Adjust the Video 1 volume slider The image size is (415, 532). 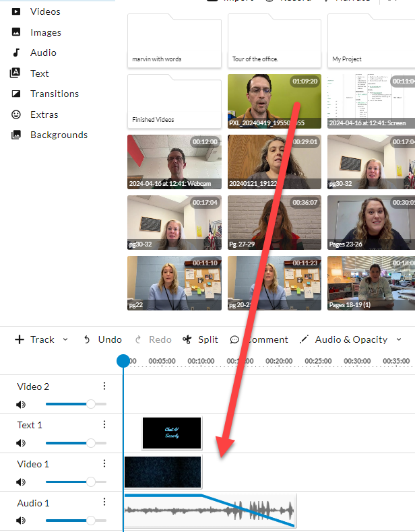point(76,481)
